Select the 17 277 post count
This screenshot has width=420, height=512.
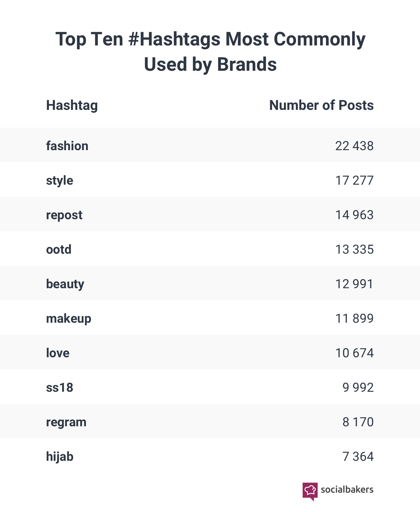pyautogui.click(x=354, y=180)
